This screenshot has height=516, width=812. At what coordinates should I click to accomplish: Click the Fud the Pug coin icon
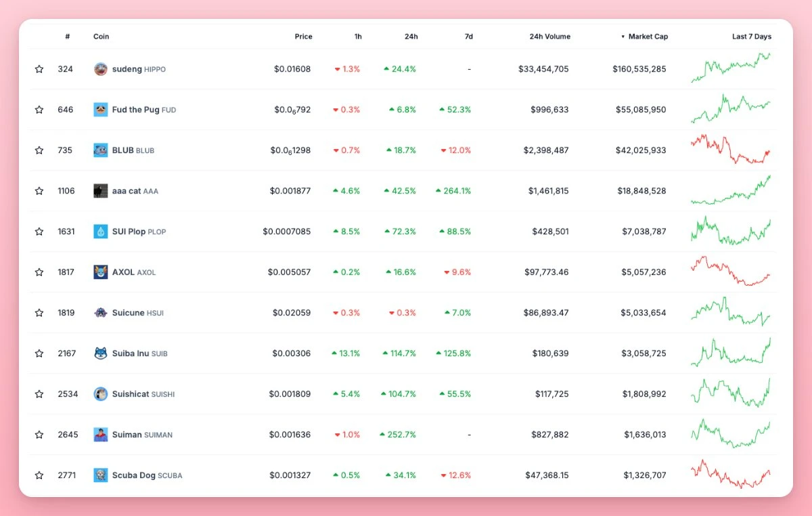coord(101,110)
